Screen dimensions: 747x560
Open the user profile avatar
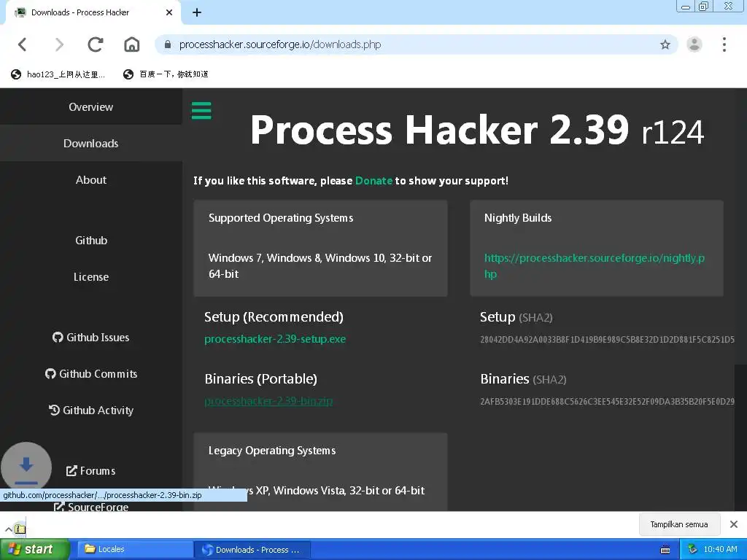click(x=694, y=44)
